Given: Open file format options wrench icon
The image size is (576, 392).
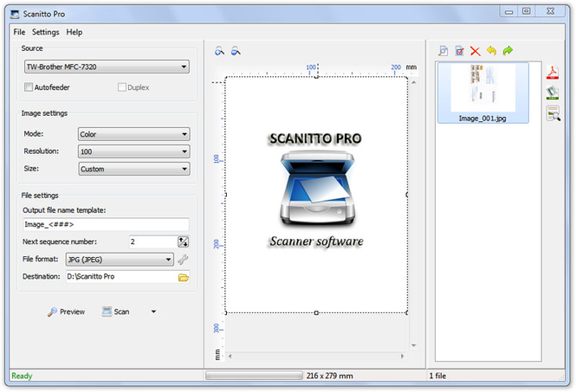Looking at the screenshot, I should click(183, 259).
